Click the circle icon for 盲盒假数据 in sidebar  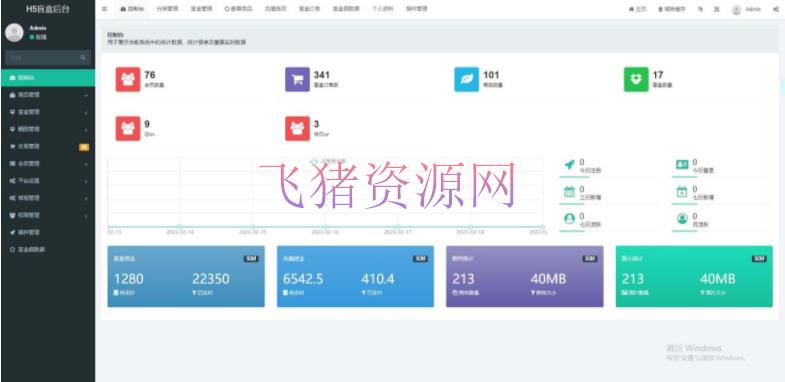(13, 249)
